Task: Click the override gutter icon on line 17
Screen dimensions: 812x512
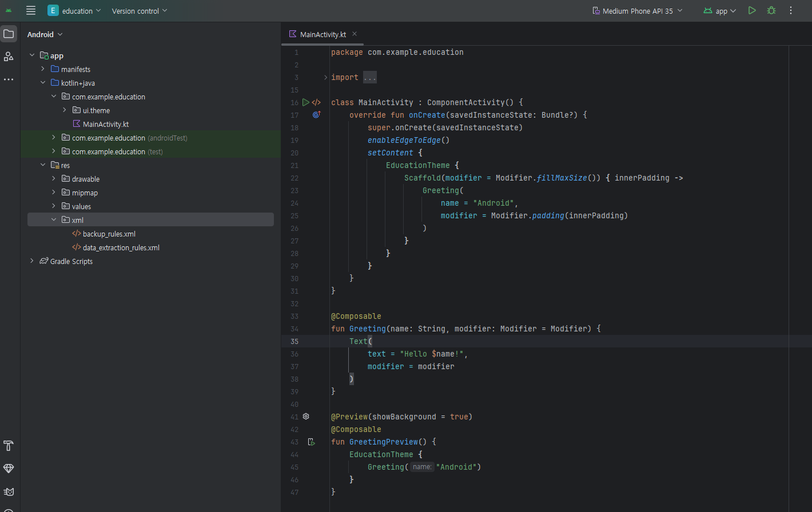Action: click(x=316, y=115)
